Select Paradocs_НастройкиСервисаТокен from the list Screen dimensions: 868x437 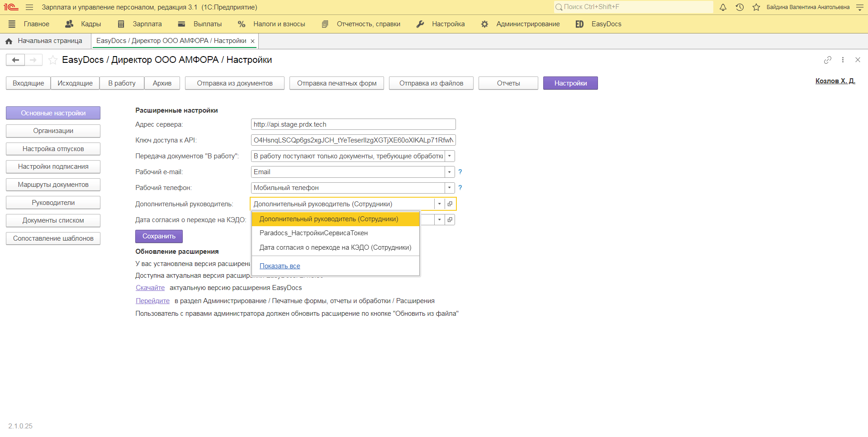click(x=313, y=233)
